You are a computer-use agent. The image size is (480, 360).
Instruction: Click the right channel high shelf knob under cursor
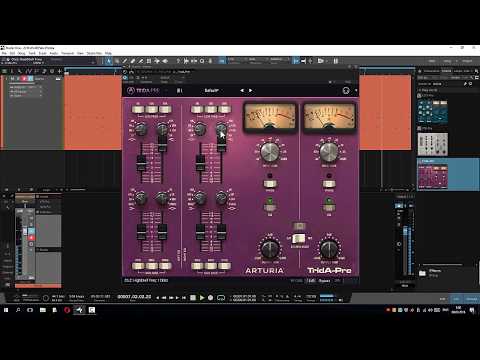tap(221, 129)
